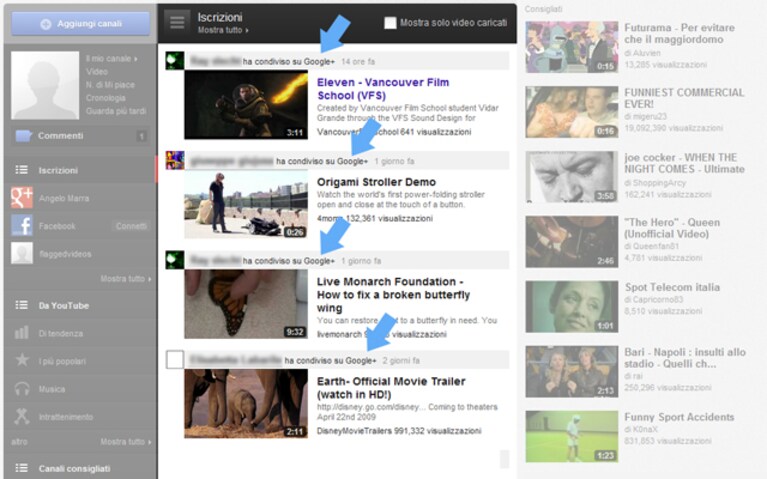Click the Facebook icon in sidebar

[22, 226]
